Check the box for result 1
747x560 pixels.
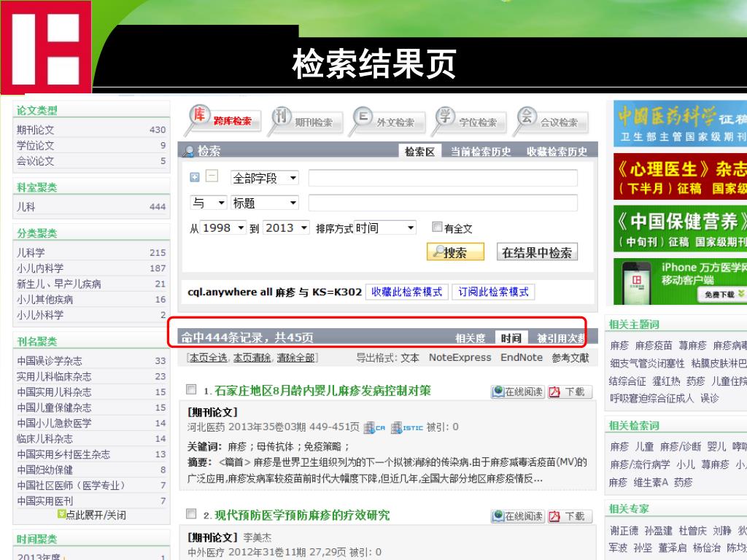tap(191, 389)
